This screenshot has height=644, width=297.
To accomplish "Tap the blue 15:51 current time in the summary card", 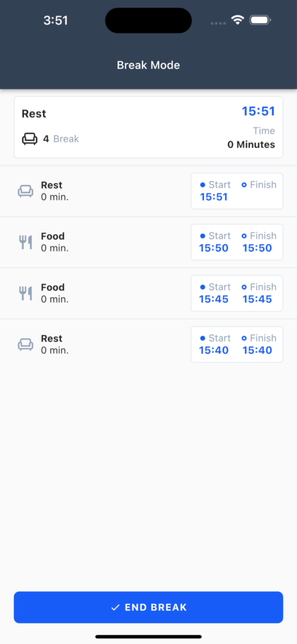I will [x=259, y=111].
